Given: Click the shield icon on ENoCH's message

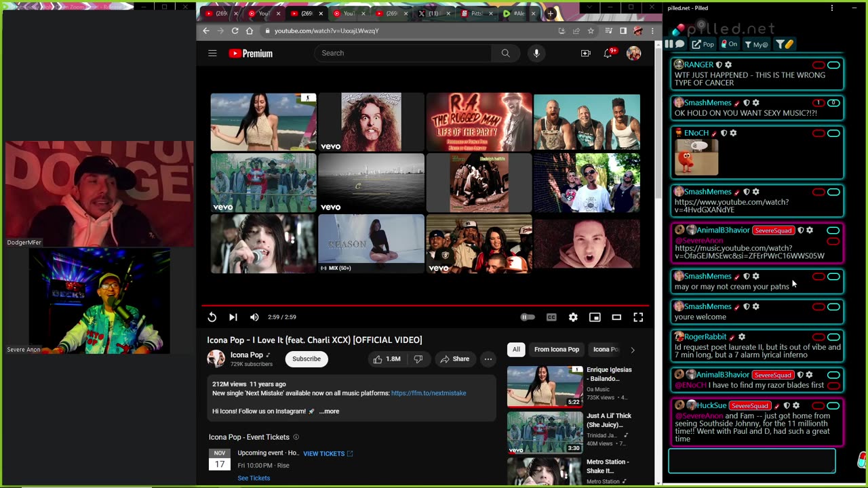Looking at the screenshot, I should [x=724, y=134].
